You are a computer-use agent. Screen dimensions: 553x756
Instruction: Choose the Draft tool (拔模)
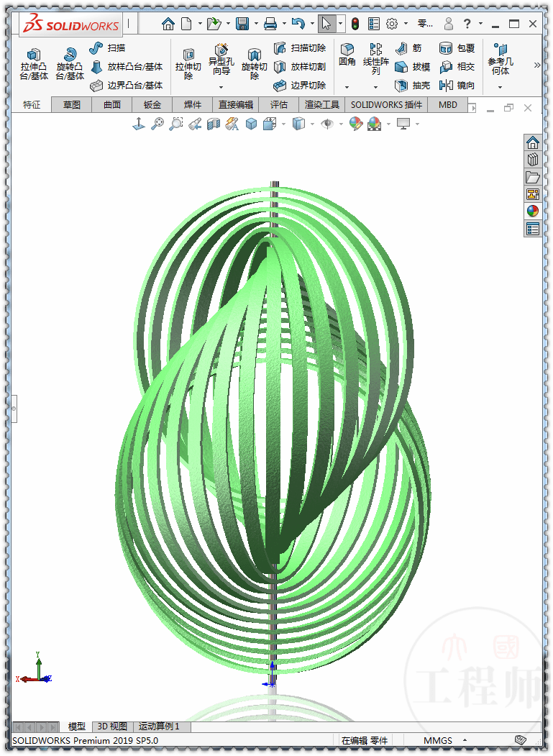pos(412,66)
